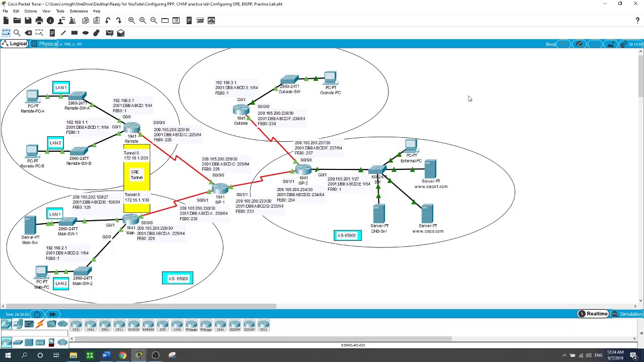This screenshot has height=362, width=644.
Task: Activate the Inspect magnifier tool
Action: 17,33
